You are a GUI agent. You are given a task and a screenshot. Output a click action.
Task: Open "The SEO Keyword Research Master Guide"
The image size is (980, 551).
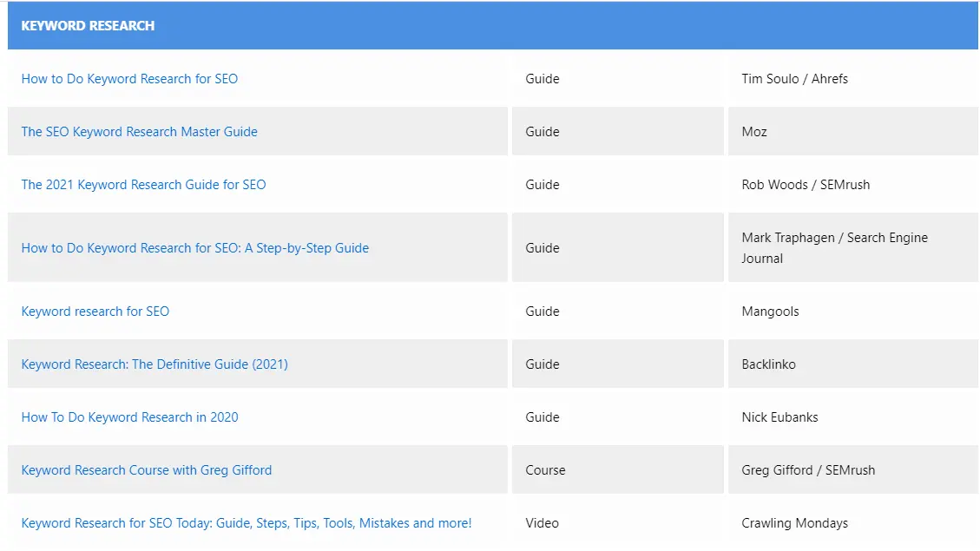pos(139,132)
